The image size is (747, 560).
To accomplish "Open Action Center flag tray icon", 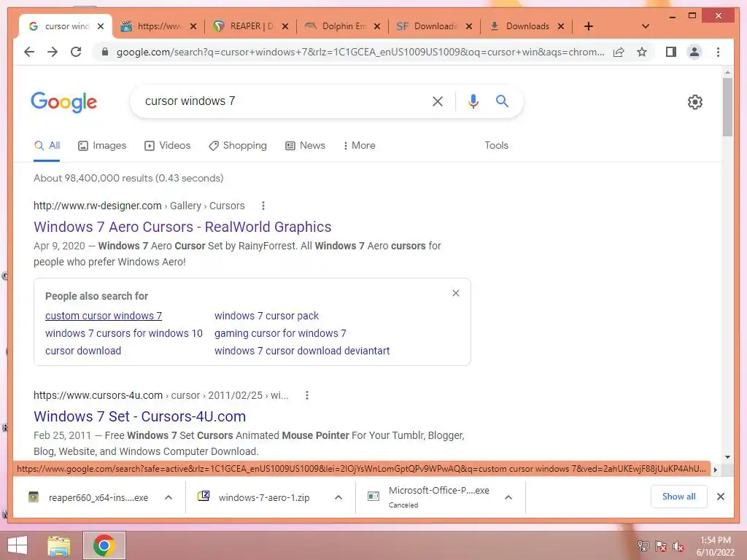I will click(x=661, y=546).
